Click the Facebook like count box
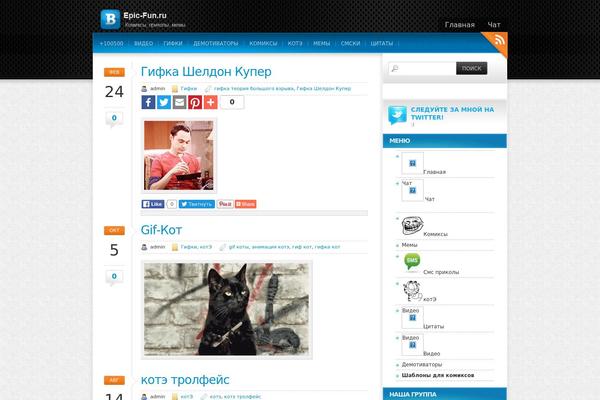Image resolution: width=600 pixels, height=400 pixels. (171, 204)
